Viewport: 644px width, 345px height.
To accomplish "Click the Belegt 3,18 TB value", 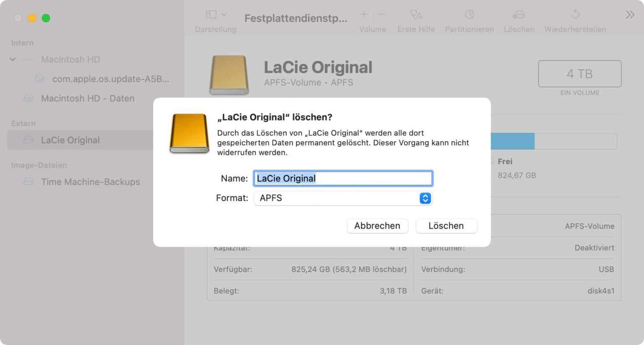I will (393, 291).
